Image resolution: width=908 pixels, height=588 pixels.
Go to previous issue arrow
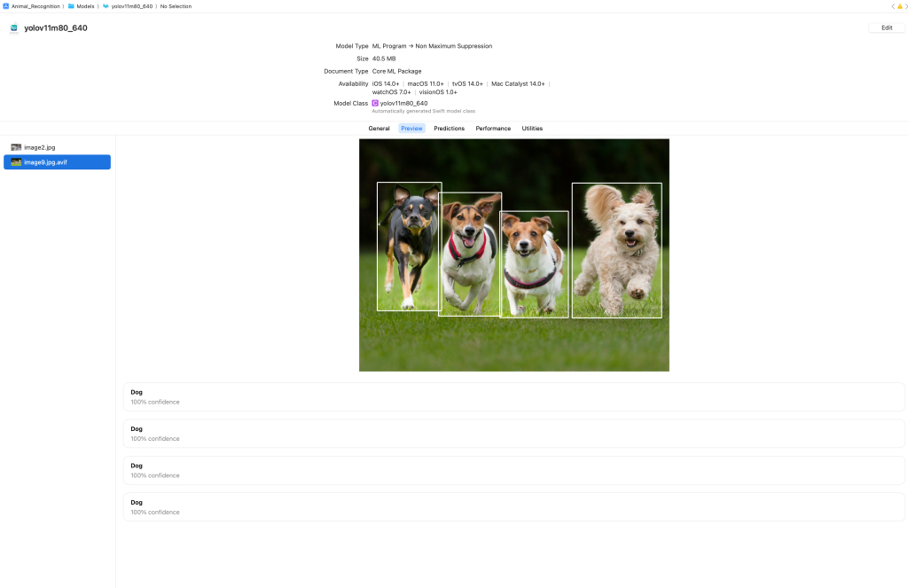tap(893, 6)
